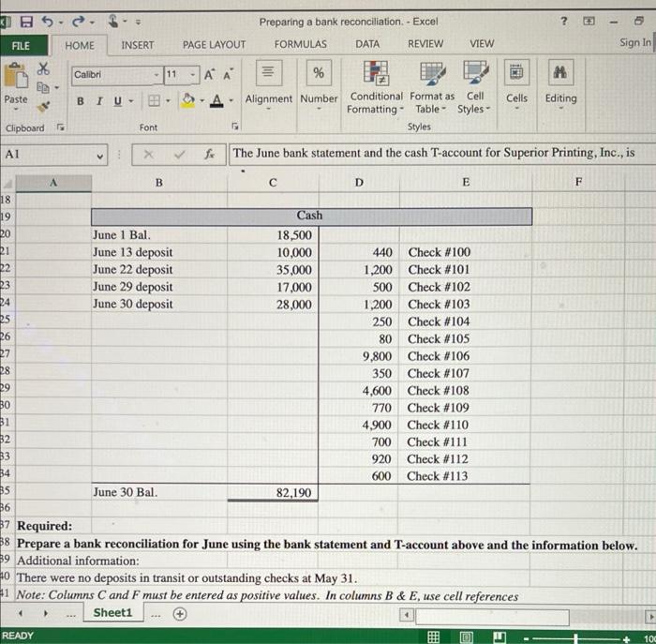Viewport: 656px width, 644px height.
Task: Click the Help question mark icon
Action: 564,21
